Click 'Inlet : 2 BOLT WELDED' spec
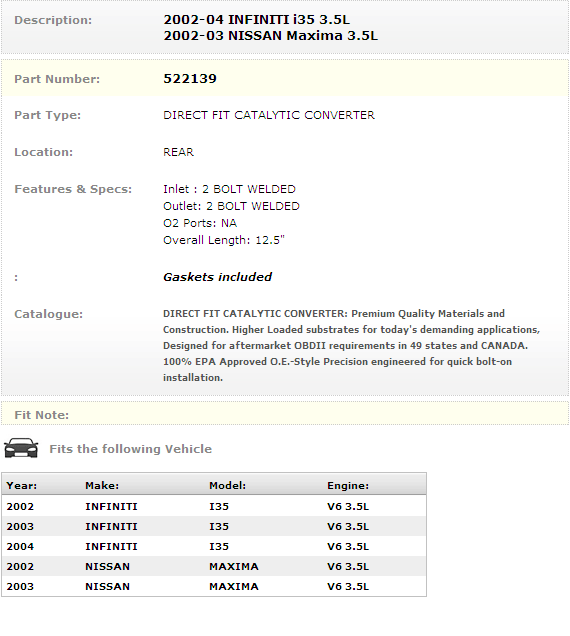Image resolution: width=570 pixels, height=636 pixels. (229, 189)
